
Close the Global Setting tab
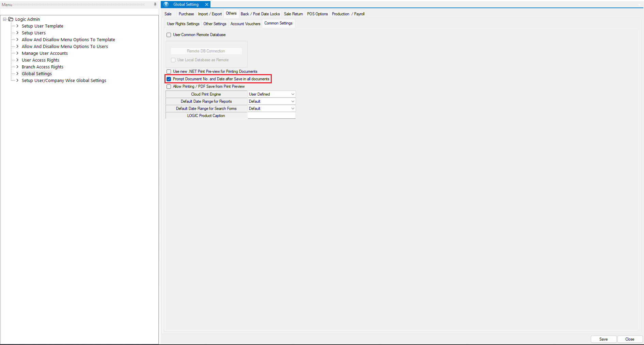[x=206, y=4]
